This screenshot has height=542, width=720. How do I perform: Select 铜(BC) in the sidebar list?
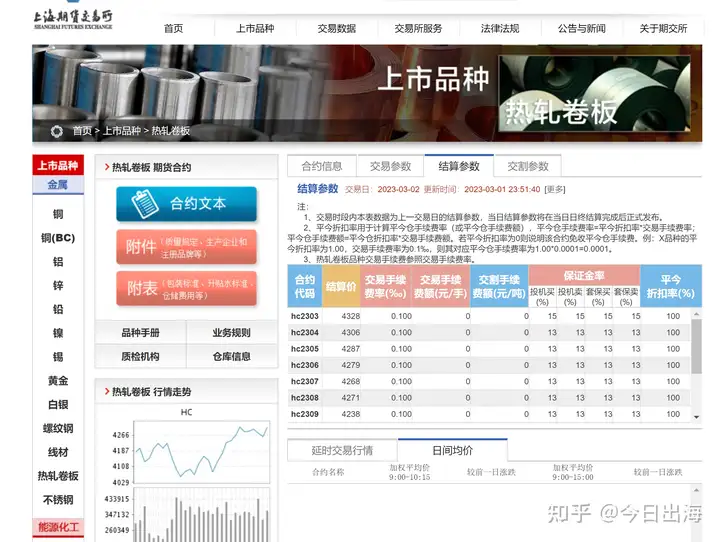pos(58,238)
